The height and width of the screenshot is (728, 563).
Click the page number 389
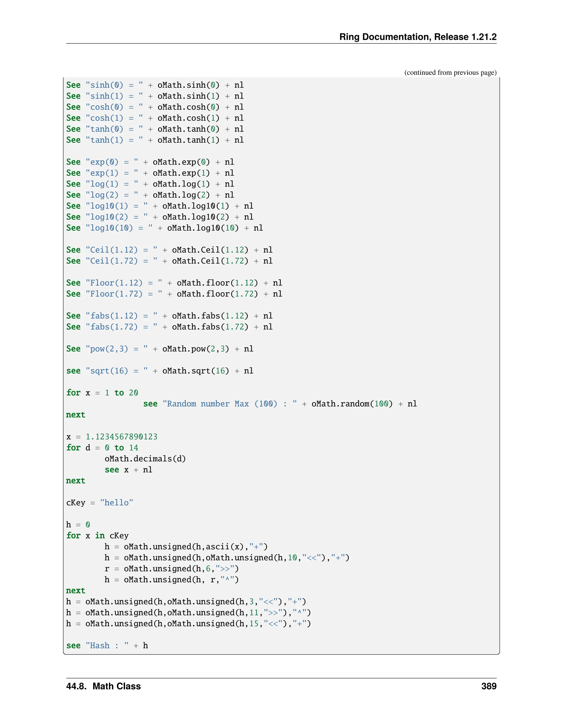click(489, 686)
